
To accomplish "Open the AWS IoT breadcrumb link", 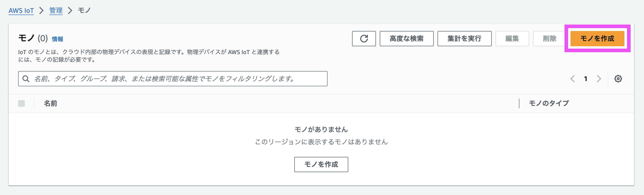I will pos(21,10).
